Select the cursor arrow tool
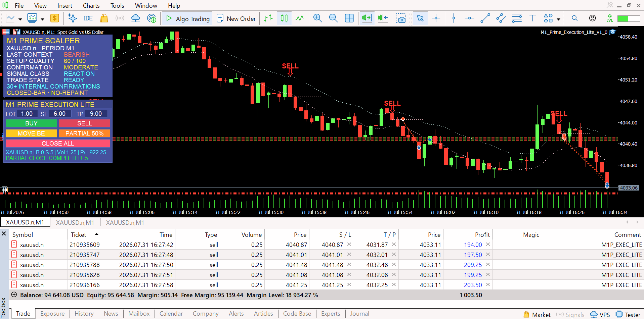The image size is (644, 319). [x=420, y=18]
